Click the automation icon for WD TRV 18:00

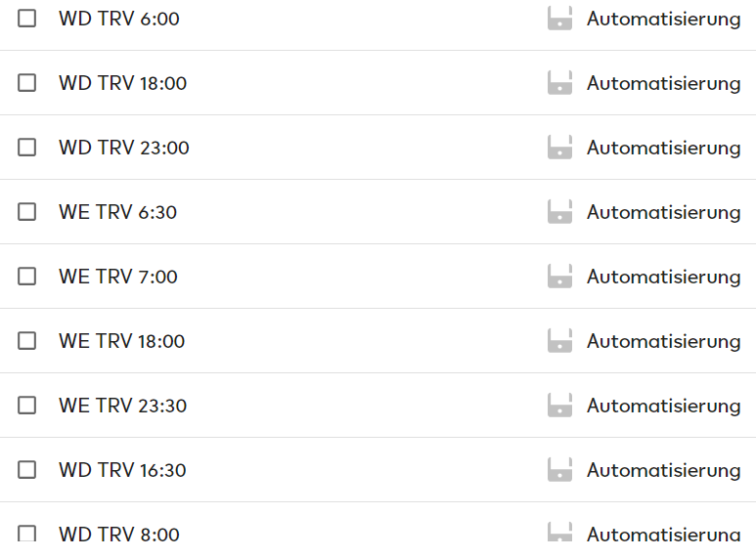point(559,83)
